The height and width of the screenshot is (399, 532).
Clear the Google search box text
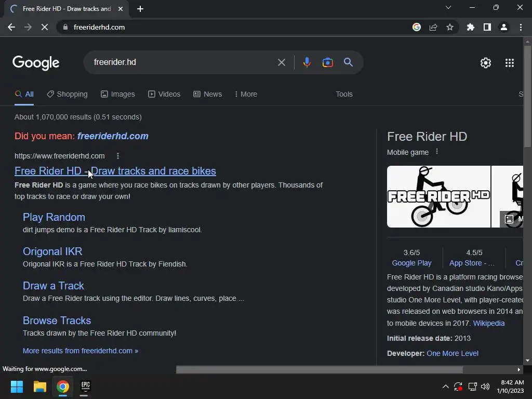tap(282, 62)
